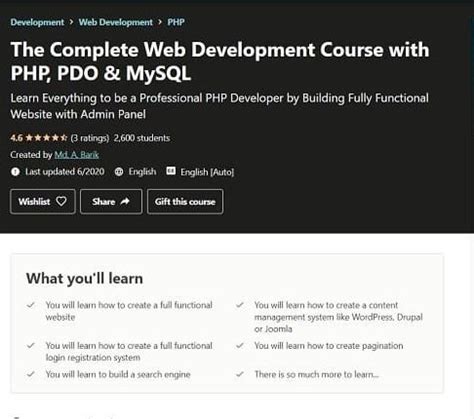Image resolution: width=474 pixels, height=419 pixels.
Task: Select Gift this course button
Action: click(x=185, y=202)
